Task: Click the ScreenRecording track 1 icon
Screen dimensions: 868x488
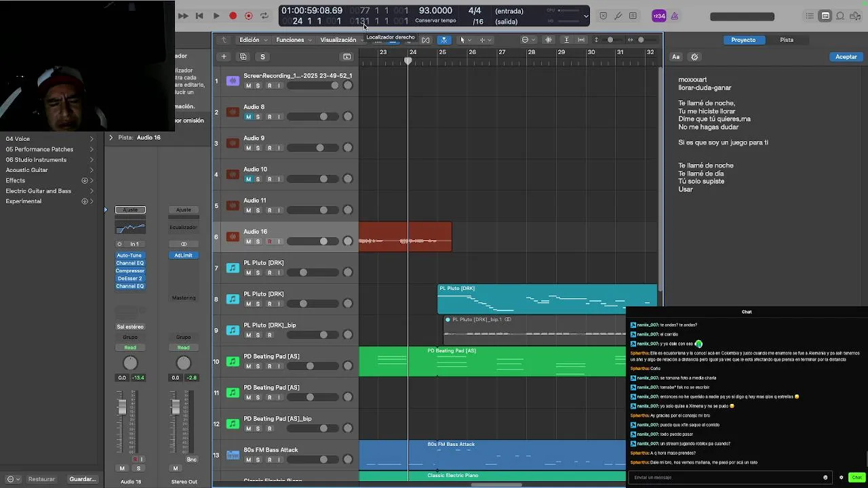Action: pos(233,81)
